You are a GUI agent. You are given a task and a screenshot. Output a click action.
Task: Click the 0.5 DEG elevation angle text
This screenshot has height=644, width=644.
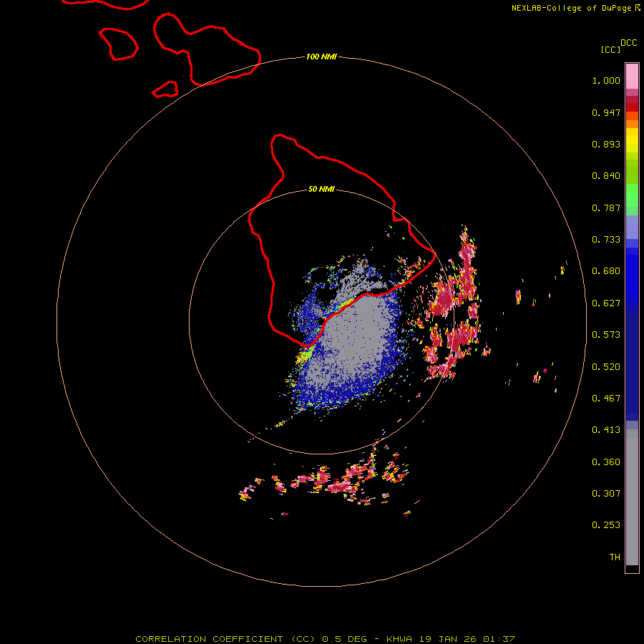point(344,639)
